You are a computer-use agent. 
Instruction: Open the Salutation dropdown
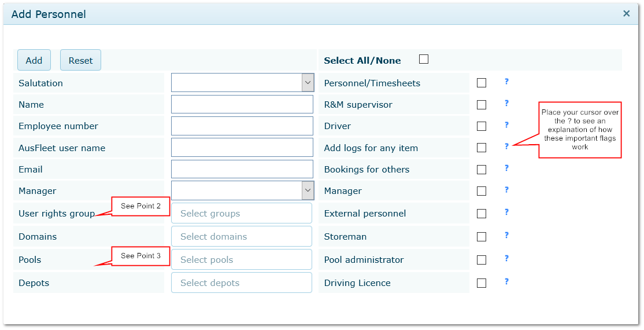tap(243, 83)
